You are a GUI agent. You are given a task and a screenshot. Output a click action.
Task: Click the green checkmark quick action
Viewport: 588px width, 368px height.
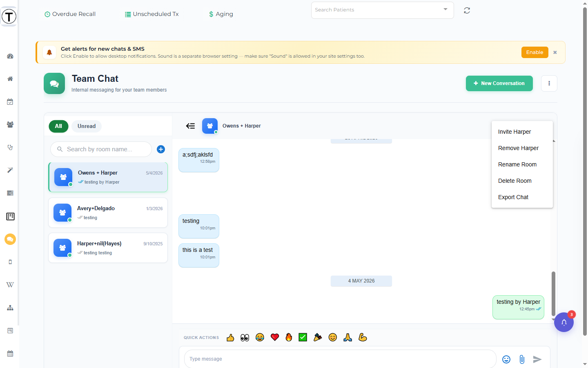pyautogui.click(x=303, y=337)
